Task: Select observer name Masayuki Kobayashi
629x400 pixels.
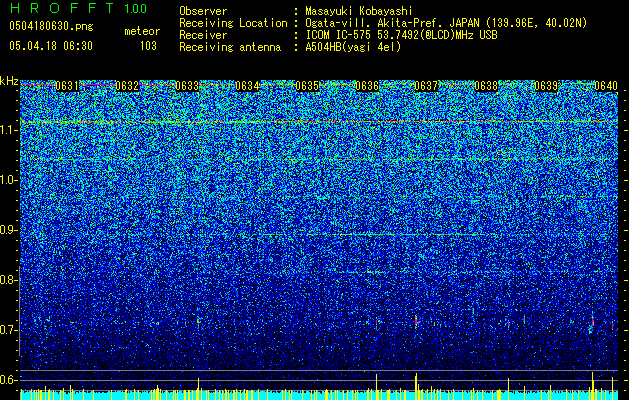Action: coord(359,11)
